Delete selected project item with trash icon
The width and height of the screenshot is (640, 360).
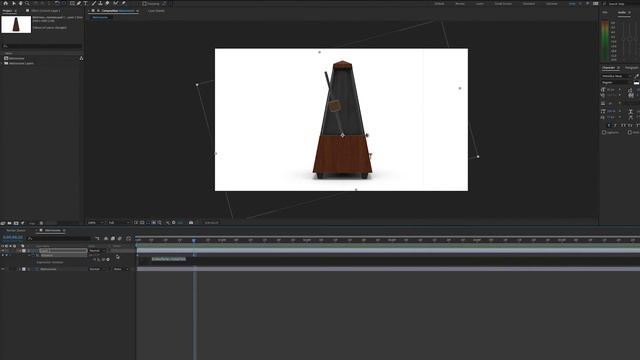[x=41, y=223]
